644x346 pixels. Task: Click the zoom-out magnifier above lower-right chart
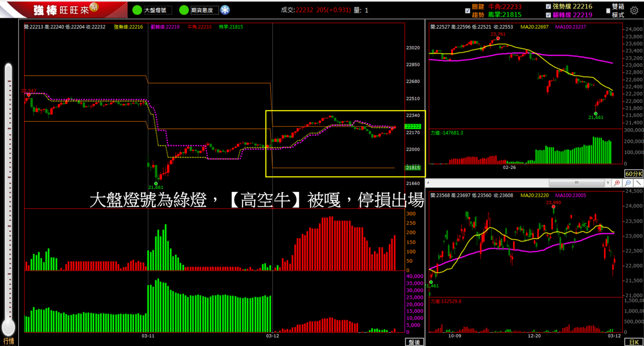click(628, 183)
